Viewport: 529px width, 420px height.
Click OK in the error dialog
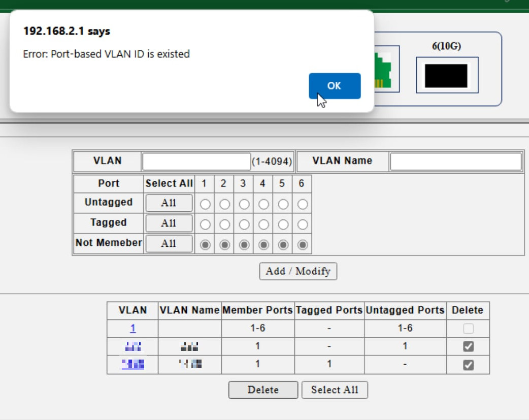coord(334,86)
